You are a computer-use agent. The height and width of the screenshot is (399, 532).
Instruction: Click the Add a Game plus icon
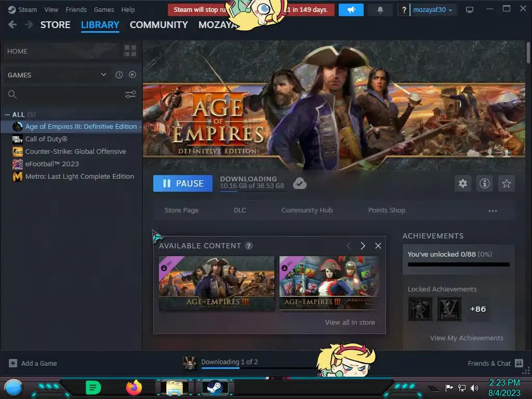[13, 363]
